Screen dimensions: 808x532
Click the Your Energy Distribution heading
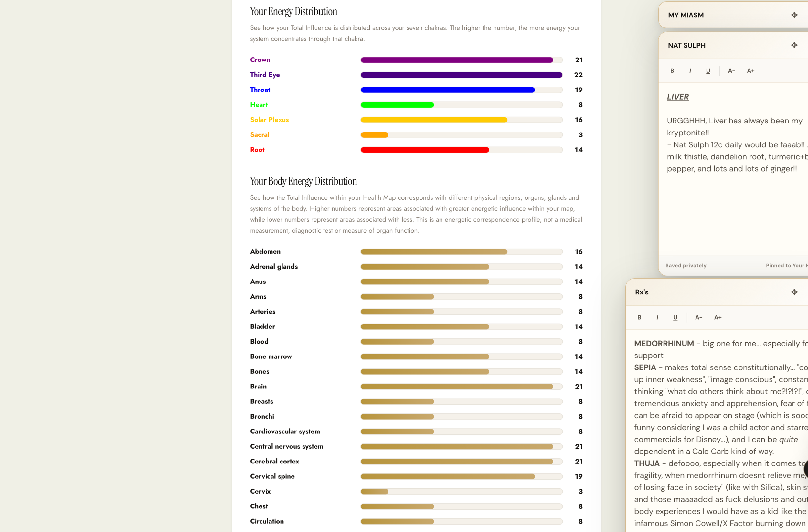pyautogui.click(x=293, y=12)
